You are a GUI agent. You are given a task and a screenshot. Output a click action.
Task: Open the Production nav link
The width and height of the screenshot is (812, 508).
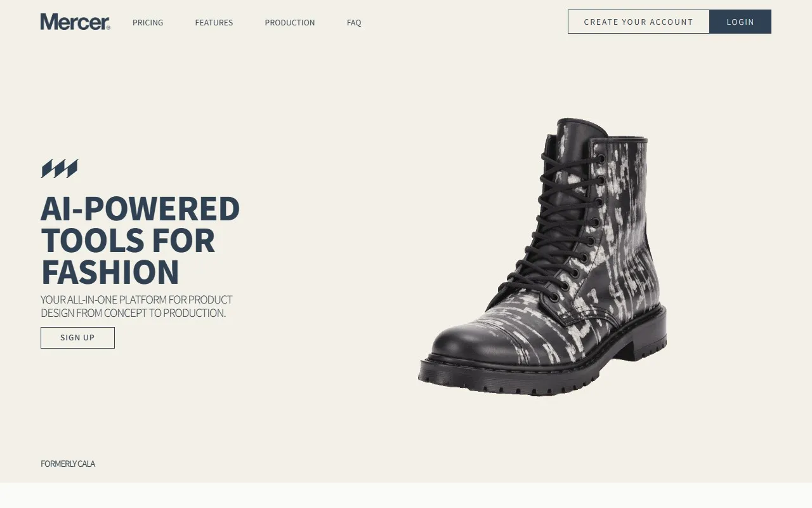pos(290,22)
